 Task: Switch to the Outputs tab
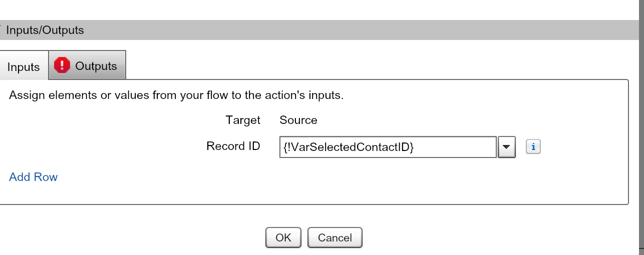96,66
